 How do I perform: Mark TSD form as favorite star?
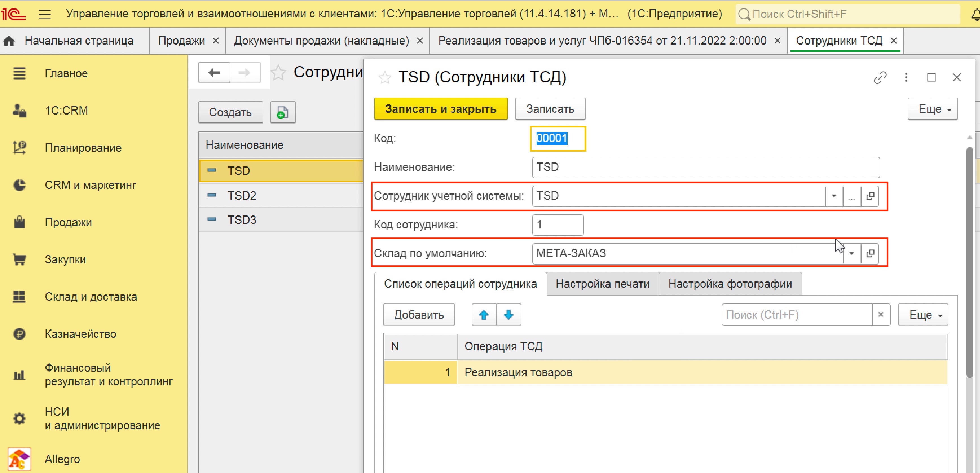click(x=385, y=77)
